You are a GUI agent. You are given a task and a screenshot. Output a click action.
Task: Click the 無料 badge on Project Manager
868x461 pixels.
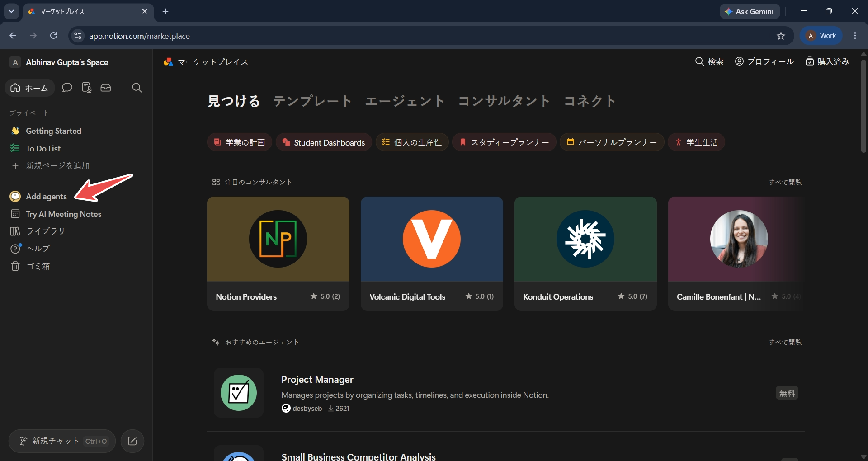787,393
